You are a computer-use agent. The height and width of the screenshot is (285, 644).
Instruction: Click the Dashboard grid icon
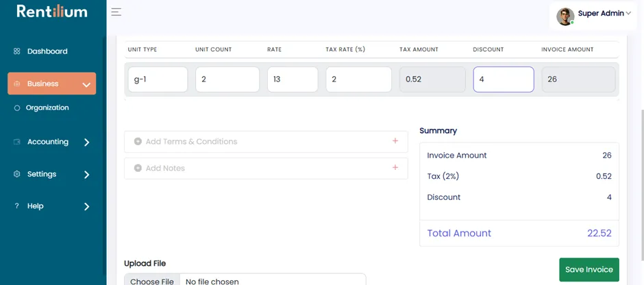17,51
